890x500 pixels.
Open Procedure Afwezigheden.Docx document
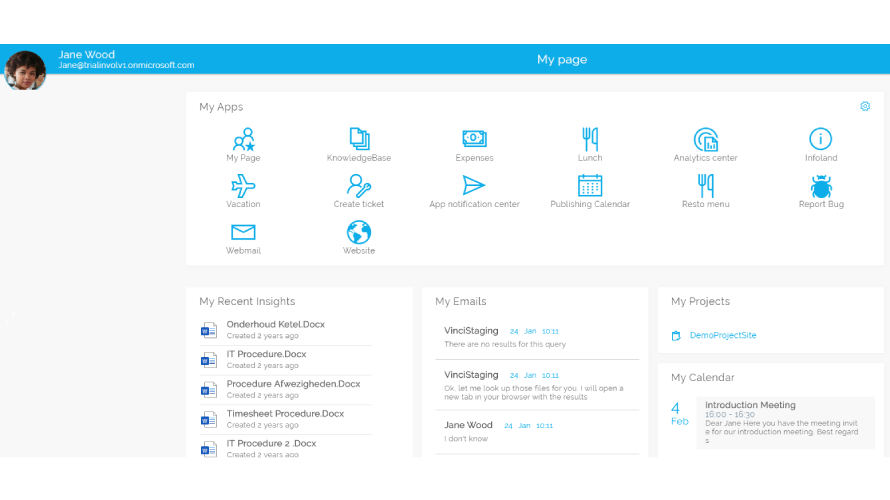(x=293, y=384)
